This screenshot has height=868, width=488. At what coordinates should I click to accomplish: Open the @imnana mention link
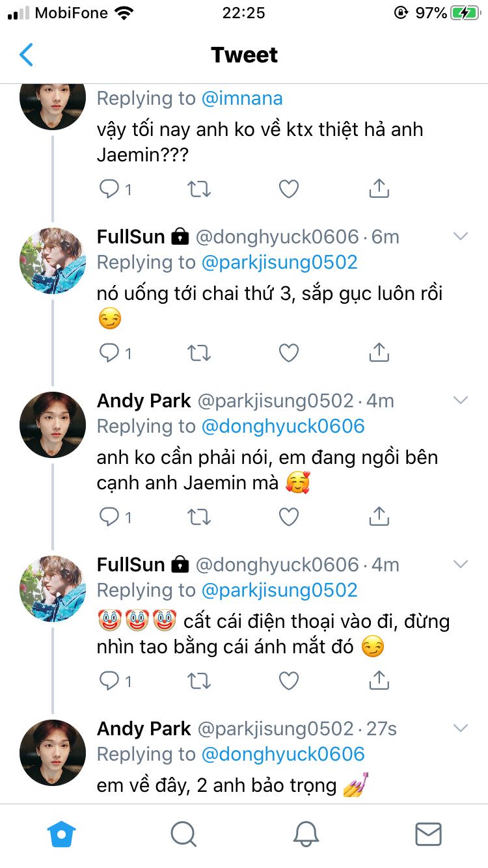(x=242, y=99)
